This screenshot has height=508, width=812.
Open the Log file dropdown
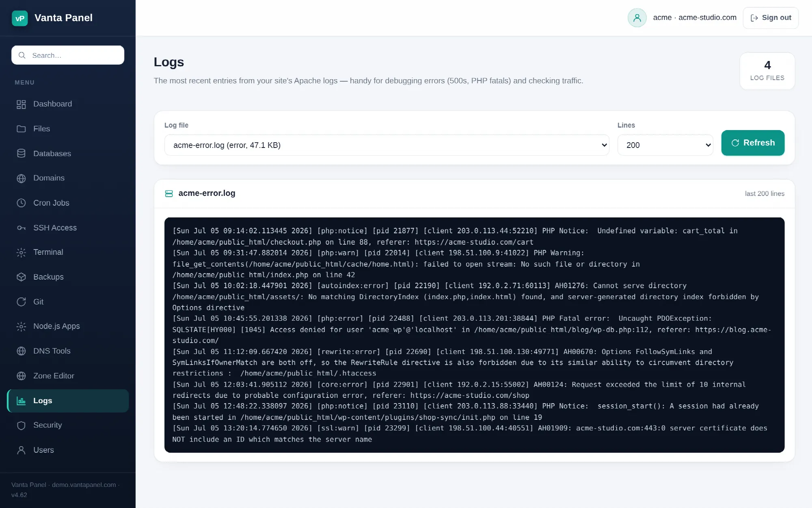[387, 145]
